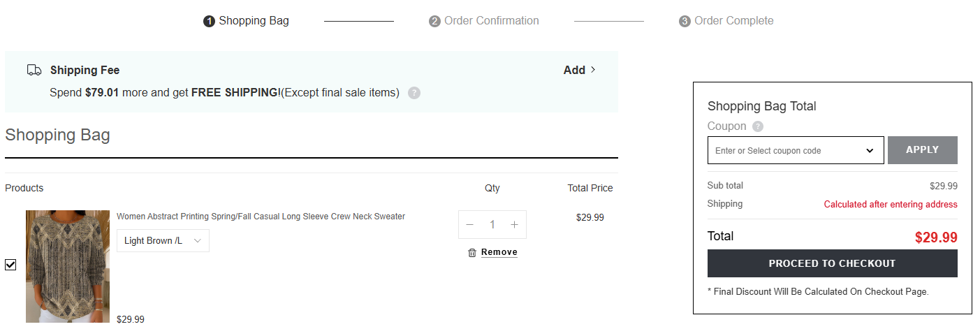This screenshot has width=980, height=329.
Task: Decrease quantity with the minus icon
Action: 470,224
